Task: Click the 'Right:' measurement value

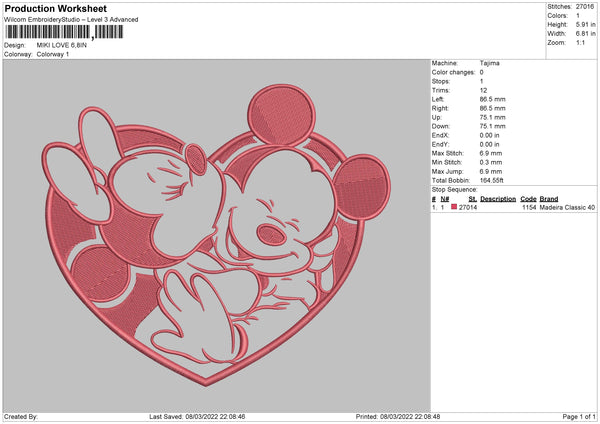Action: click(x=492, y=108)
